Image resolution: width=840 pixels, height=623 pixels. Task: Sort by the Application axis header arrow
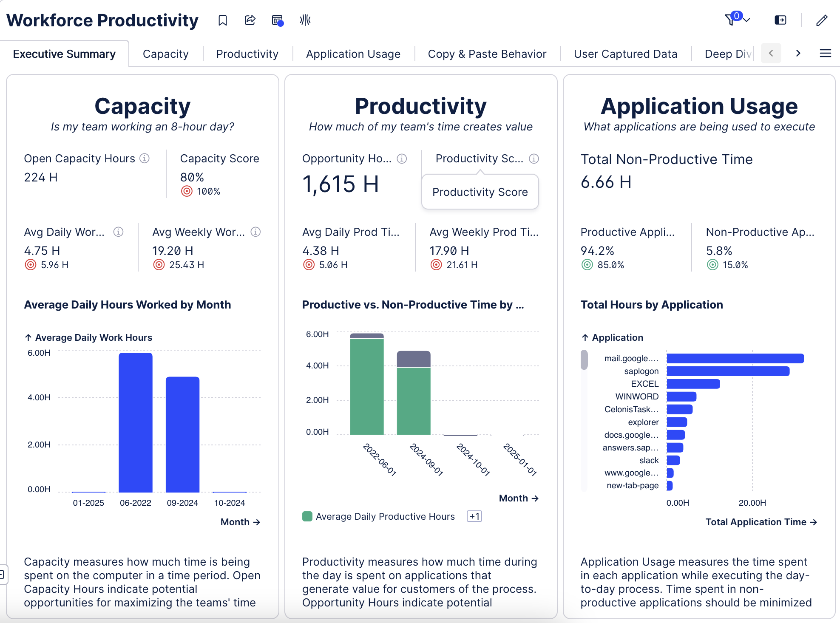(585, 337)
